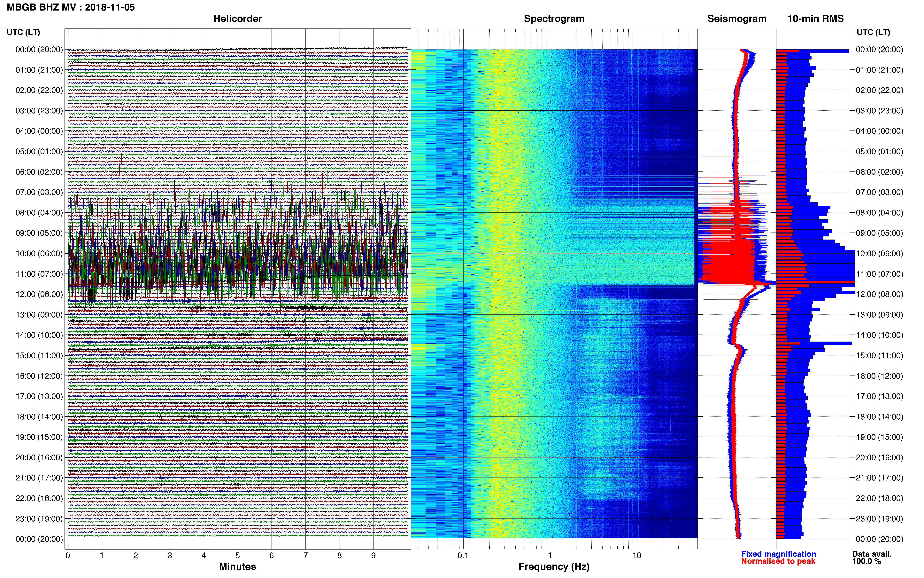Click Minutes axis tick label 3

[170, 555]
